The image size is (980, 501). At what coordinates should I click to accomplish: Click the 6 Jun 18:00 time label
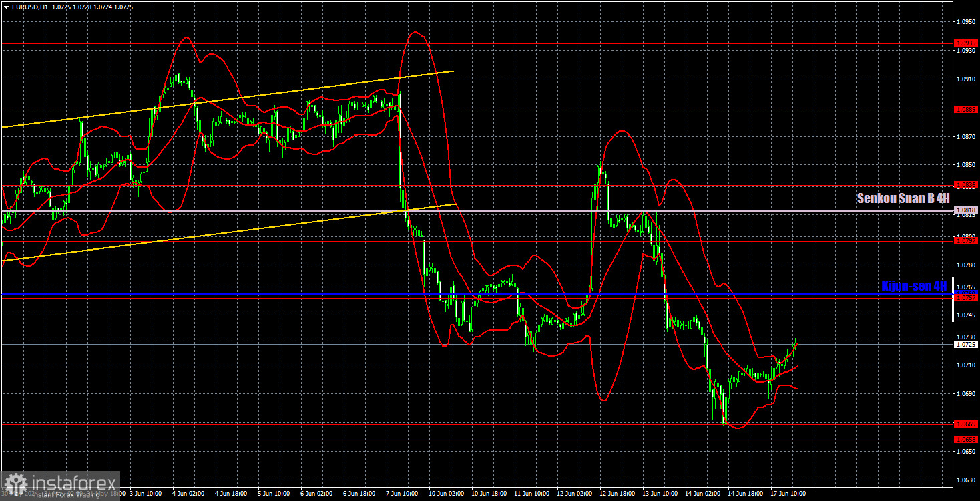pos(358,493)
